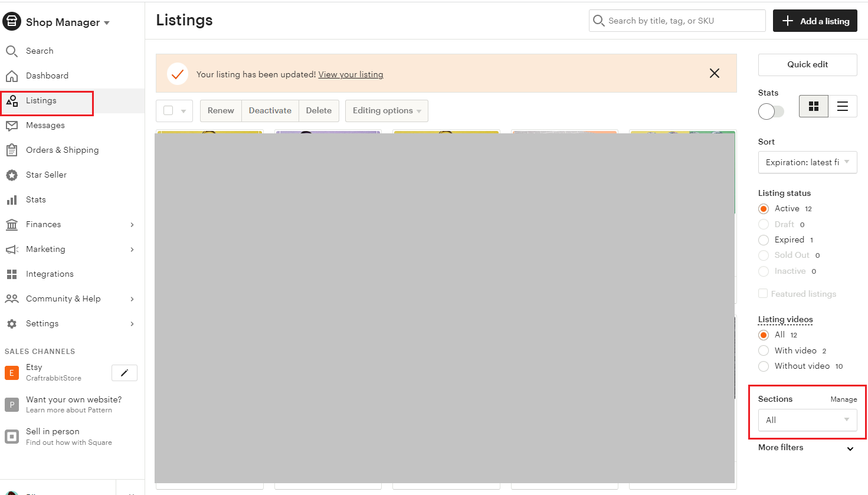Select Without video radio option
This screenshot has width=868, height=495.
tap(764, 366)
